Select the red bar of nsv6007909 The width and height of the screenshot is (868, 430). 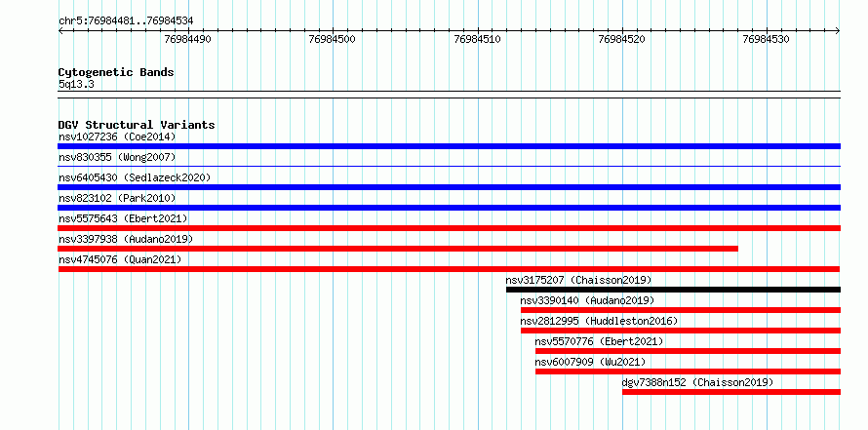[688, 371]
